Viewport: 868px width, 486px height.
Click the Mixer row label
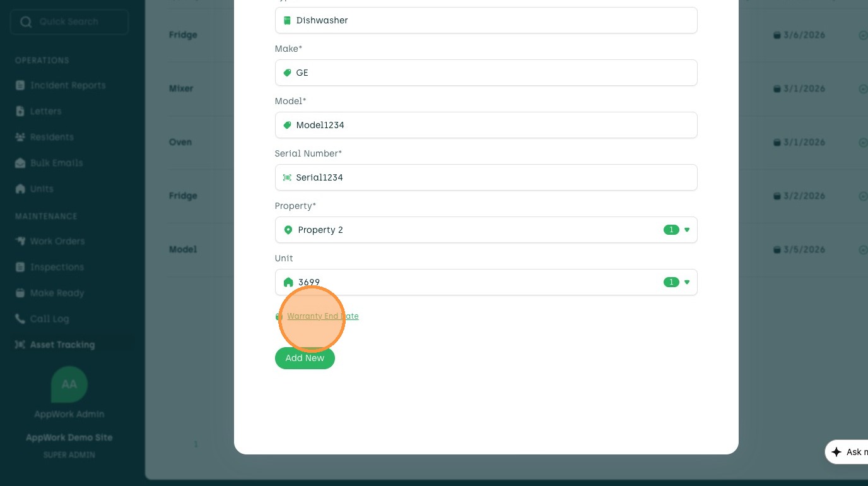(x=181, y=88)
